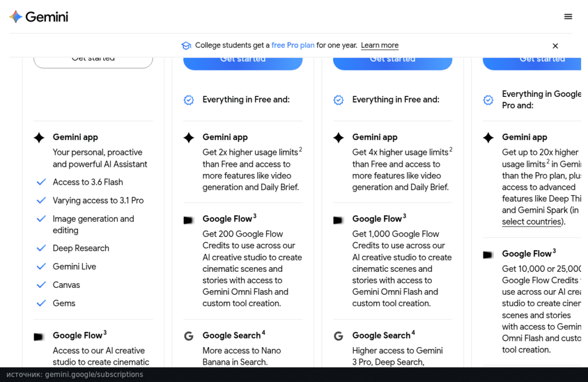
Task: Click the Google G icon above 'More access to Nano'
Action: (188, 336)
